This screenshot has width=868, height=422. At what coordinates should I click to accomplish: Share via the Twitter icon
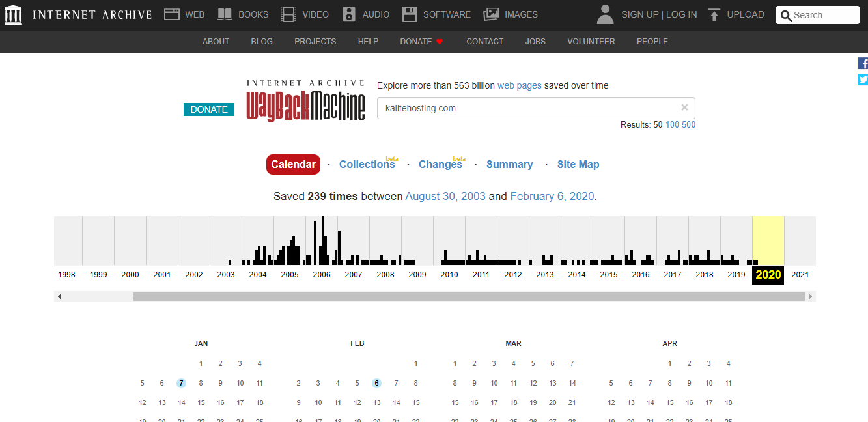(x=863, y=79)
